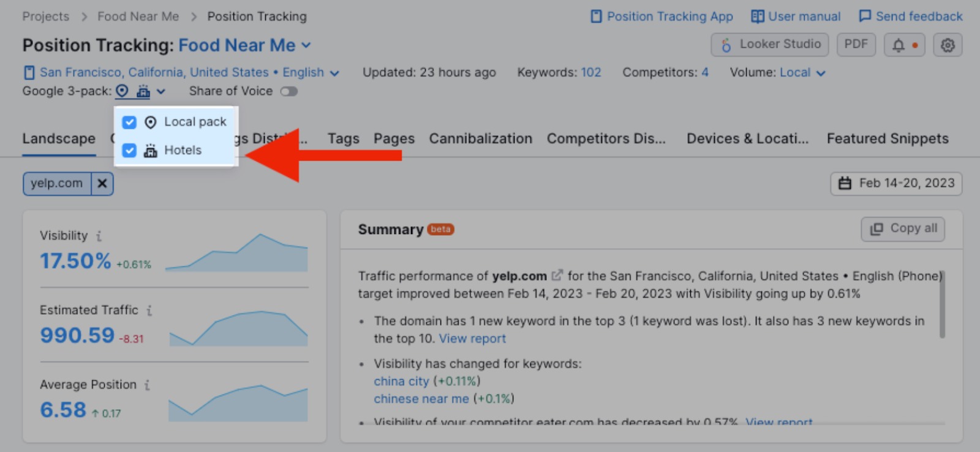Open the Featured Snippets tab
The height and width of the screenshot is (452, 980).
(x=888, y=138)
